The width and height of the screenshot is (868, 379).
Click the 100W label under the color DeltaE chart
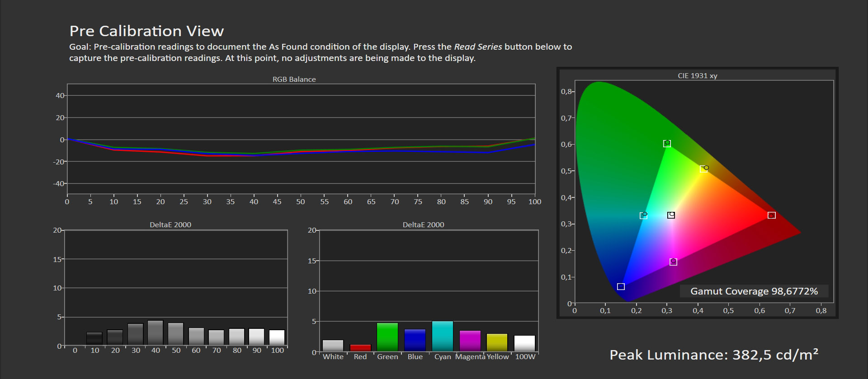[525, 356]
